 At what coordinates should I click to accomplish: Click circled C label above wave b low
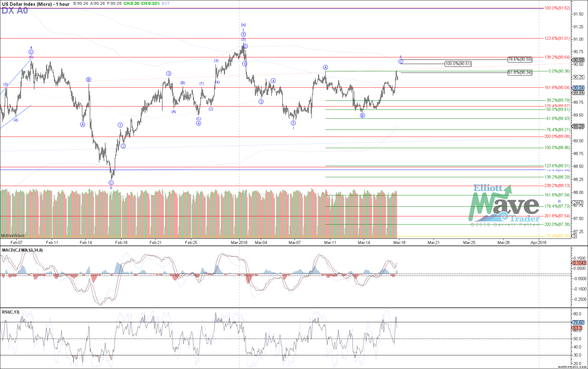[111, 183]
